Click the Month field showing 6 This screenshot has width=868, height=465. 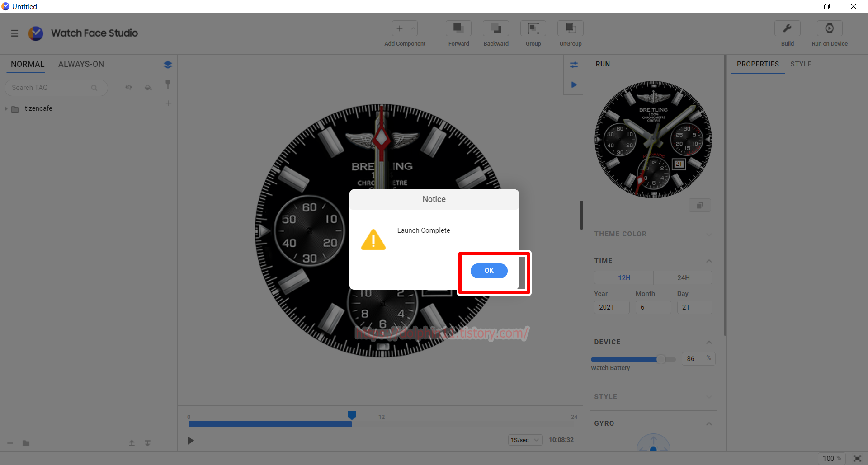653,307
